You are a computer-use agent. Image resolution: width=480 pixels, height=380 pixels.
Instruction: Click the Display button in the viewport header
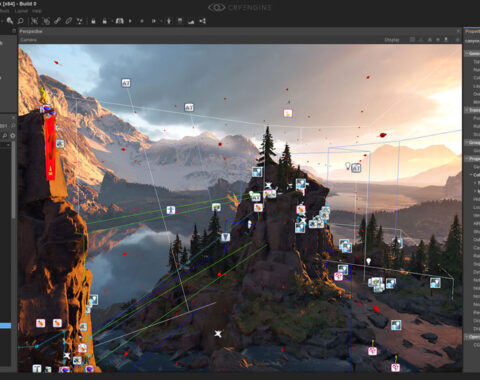[x=392, y=40]
